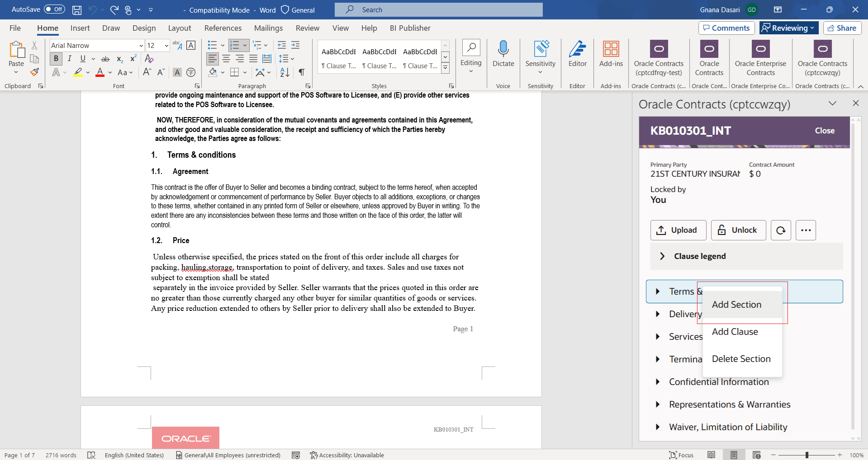This screenshot has width=868, height=460.
Task: Click the Strikethrough formatting icon
Action: tap(105, 59)
